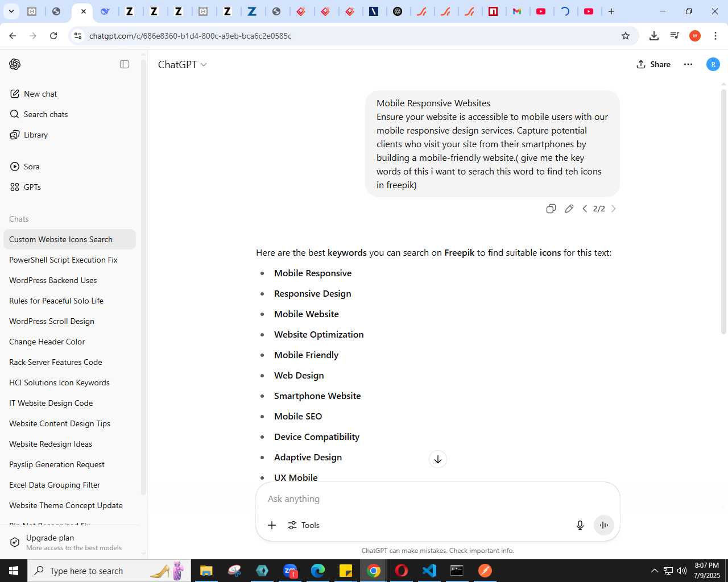Open chat Change Header Color
Screen dimensions: 728x582
click(70, 342)
